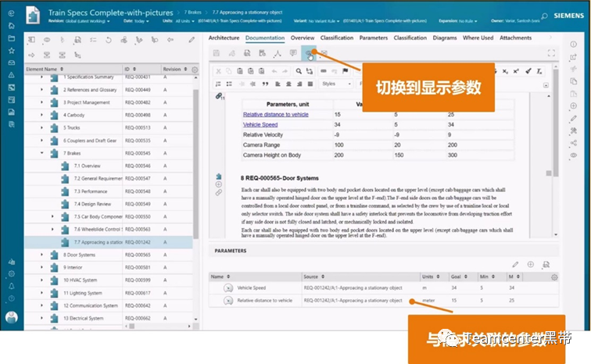
Task: Click the 7 Brakes breadcrumb
Action: [192, 12]
